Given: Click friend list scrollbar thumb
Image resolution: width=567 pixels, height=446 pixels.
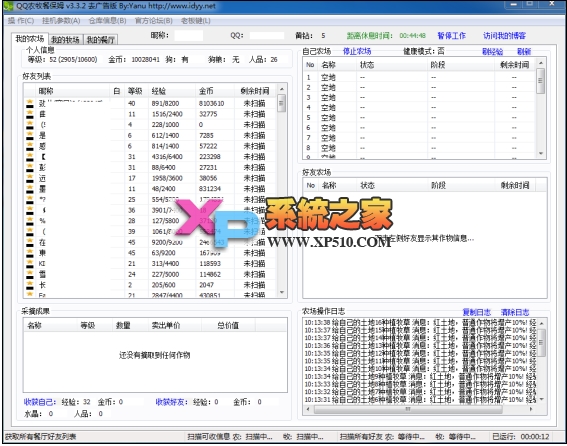Looking at the screenshot, I should 282,103.
